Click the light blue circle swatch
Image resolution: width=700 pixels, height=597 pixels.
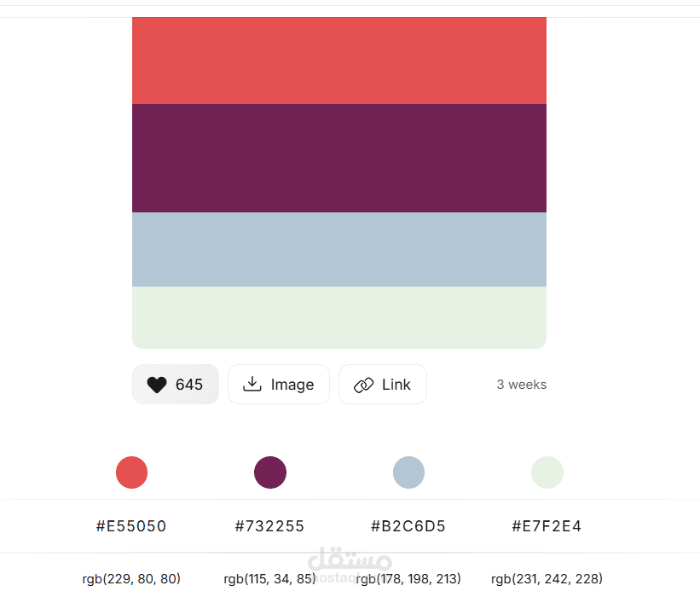click(x=408, y=472)
